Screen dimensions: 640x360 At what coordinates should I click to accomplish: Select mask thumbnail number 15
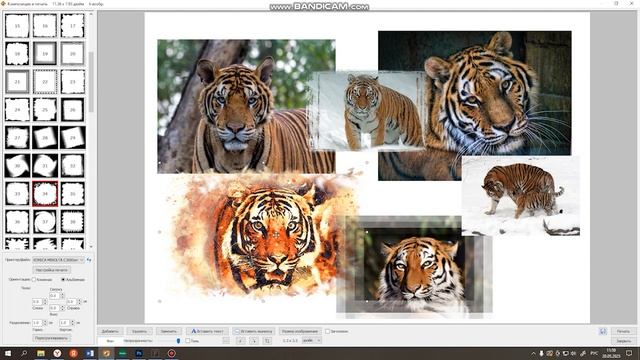tap(17, 26)
